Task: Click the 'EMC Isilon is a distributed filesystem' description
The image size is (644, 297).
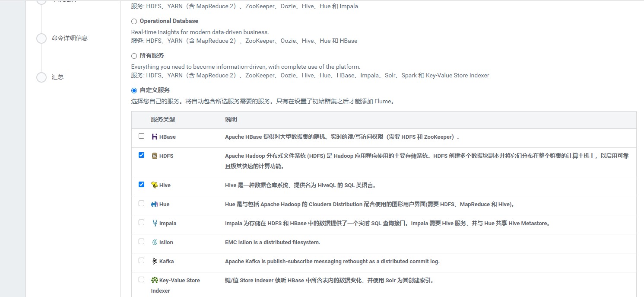Action: (273, 242)
